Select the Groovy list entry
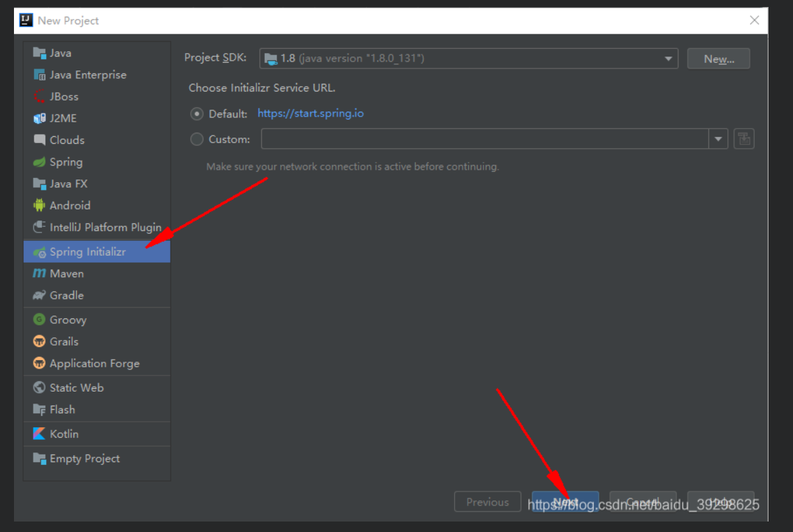This screenshot has height=532, width=793. click(x=97, y=320)
